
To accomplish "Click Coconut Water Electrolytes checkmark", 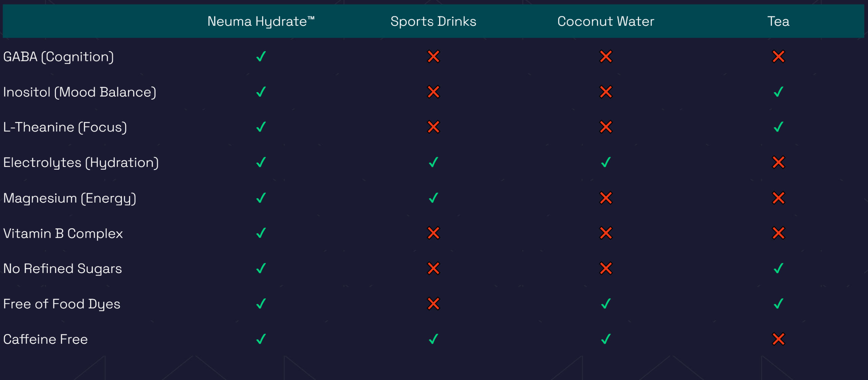I will [606, 163].
